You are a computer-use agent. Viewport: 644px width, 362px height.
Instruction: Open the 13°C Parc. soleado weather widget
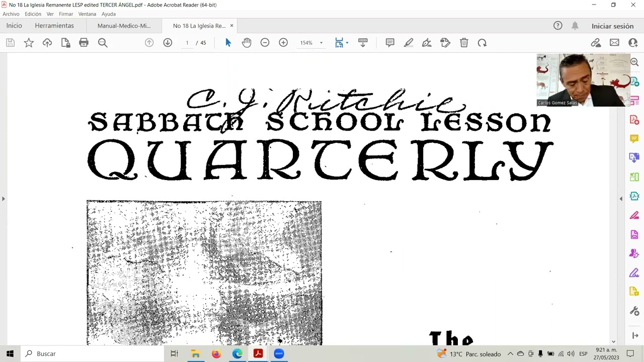click(469, 353)
